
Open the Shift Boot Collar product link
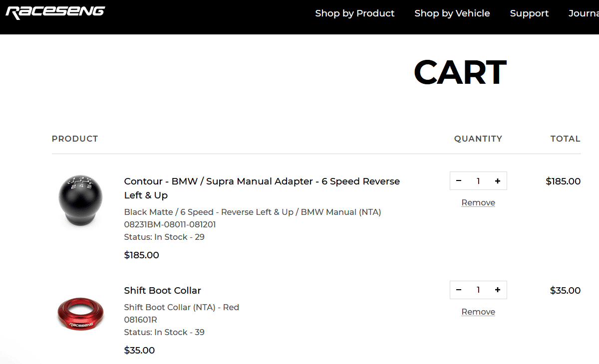pos(162,290)
